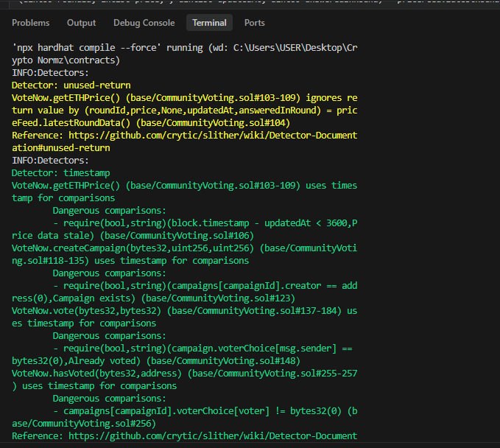The image size is (500, 448).
Task: Click 'VoteNow.createCampaign(bytes32,uint256,uint256)' line
Action: [x=184, y=248]
